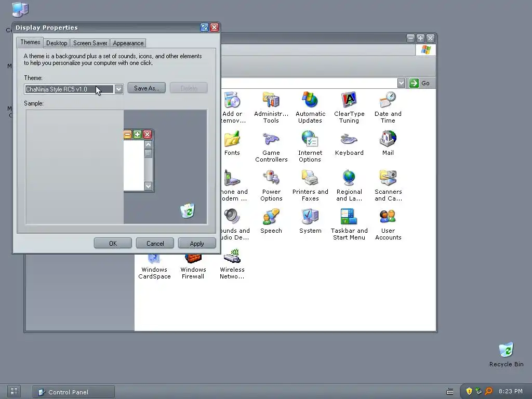The width and height of the screenshot is (532, 399).
Task: Click Apply in Display Properties
Action: coord(197,243)
